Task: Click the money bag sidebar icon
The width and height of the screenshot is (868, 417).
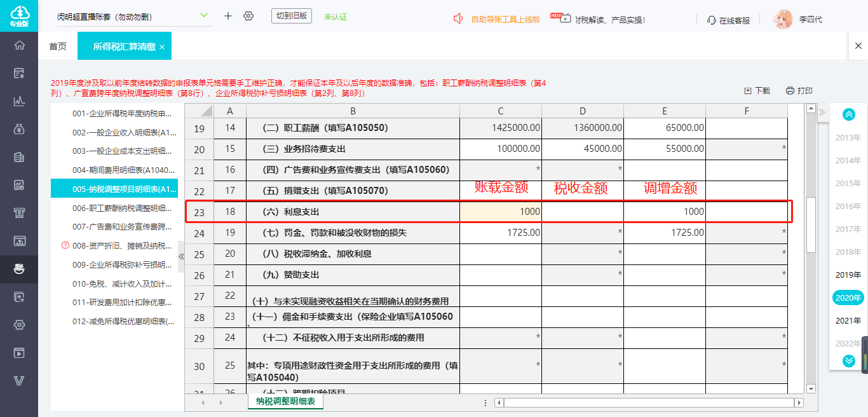Action: pyautogui.click(x=19, y=128)
